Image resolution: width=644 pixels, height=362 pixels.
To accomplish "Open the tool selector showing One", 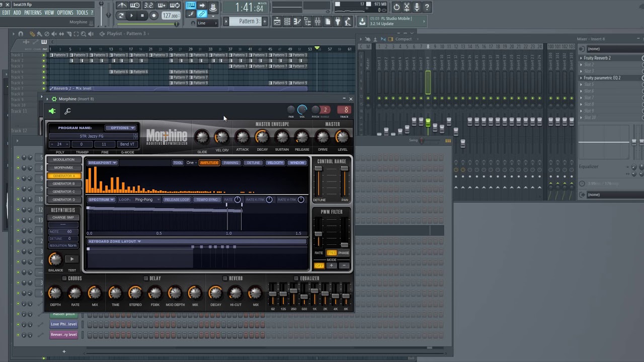I will [x=191, y=163].
